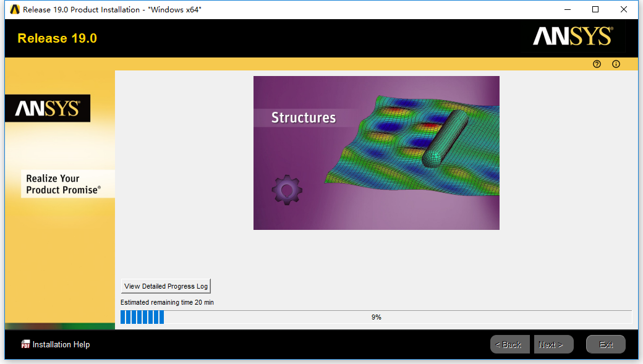
Task: Click the Back button
Action: click(509, 344)
